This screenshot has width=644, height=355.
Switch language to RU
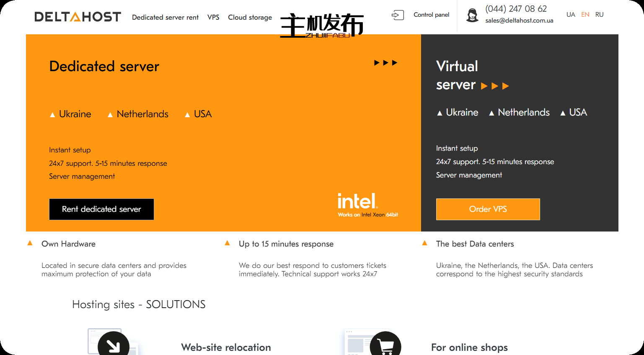[x=600, y=15]
